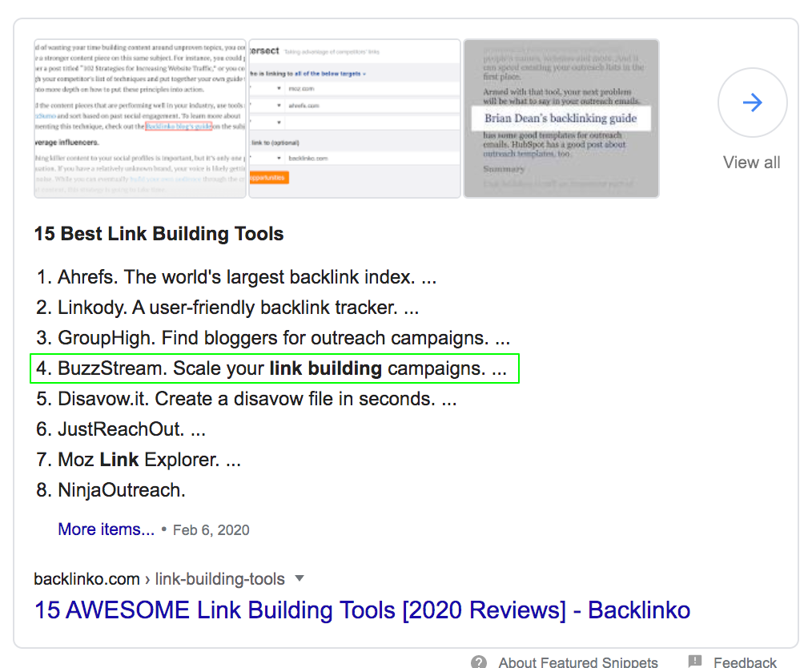This screenshot has height=668, width=812.
Task: Click the About Featured Snippets link
Action: point(578,662)
